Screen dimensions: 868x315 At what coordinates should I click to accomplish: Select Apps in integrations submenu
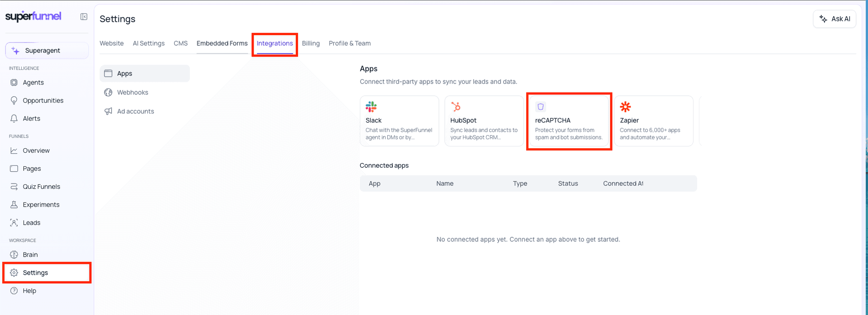point(145,73)
